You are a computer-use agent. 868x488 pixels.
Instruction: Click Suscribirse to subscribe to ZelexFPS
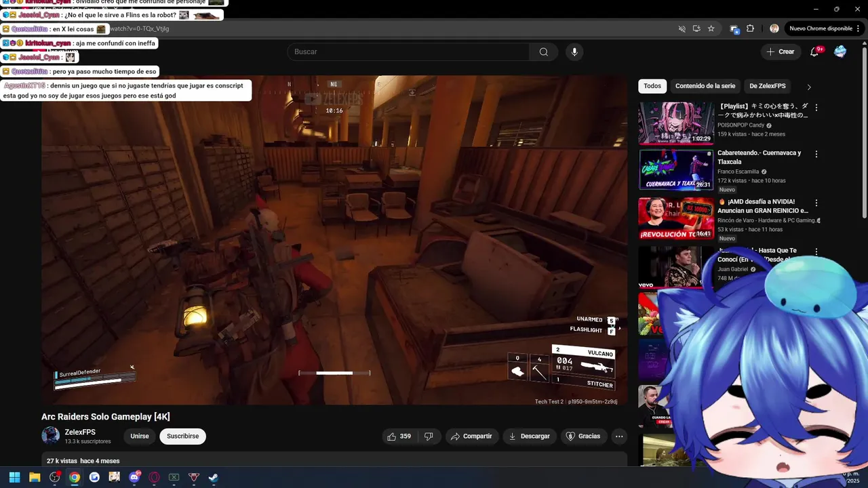coord(183,436)
